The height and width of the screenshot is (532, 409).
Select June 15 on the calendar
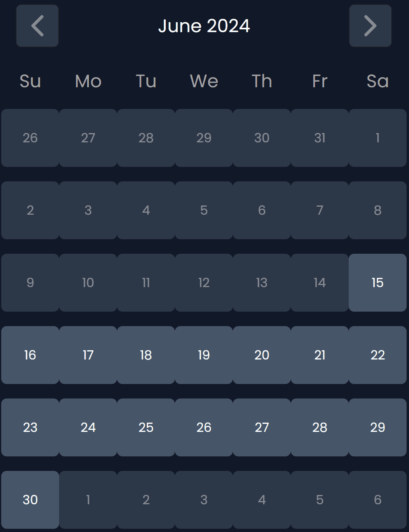click(377, 283)
